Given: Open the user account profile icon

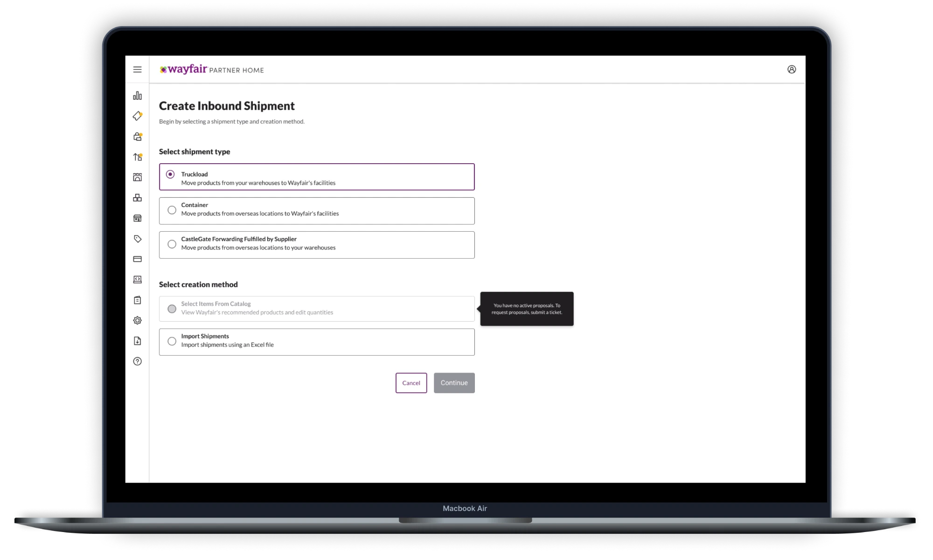Looking at the screenshot, I should (791, 69).
